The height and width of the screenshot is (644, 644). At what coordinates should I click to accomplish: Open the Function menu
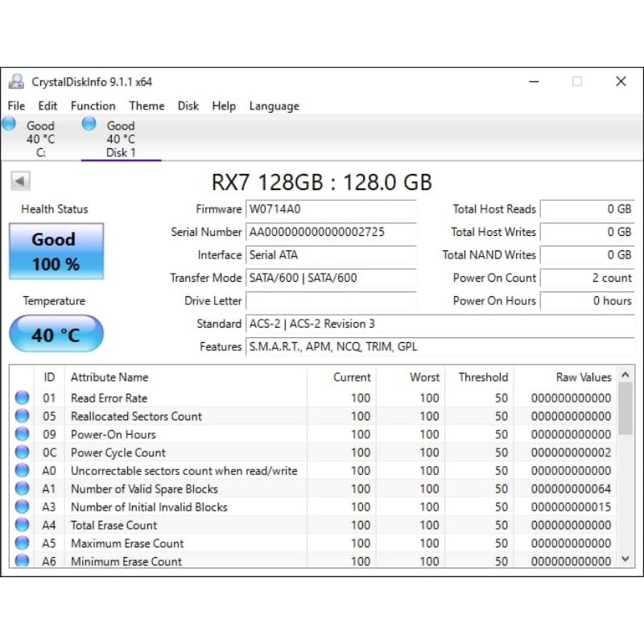pos(93,105)
